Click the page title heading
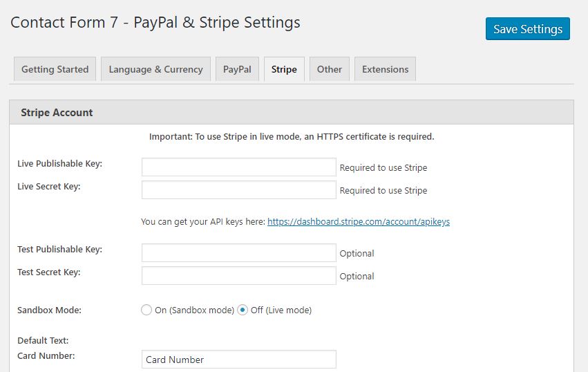The height and width of the screenshot is (372, 588). pos(155,23)
